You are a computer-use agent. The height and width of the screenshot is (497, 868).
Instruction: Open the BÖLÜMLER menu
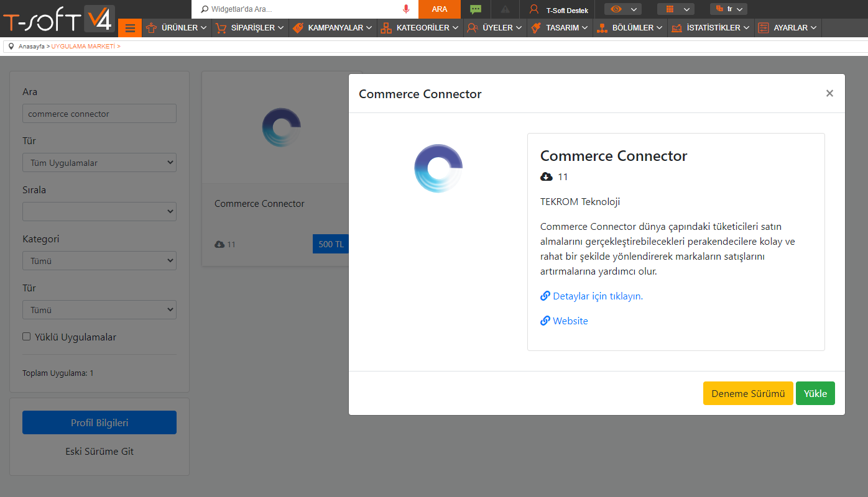click(630, 28)
